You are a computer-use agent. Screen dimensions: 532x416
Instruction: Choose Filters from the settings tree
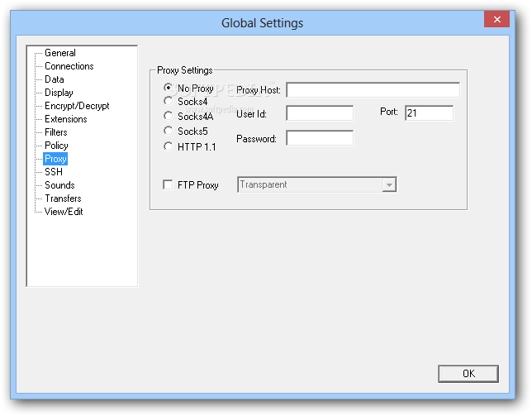[56, 132]
